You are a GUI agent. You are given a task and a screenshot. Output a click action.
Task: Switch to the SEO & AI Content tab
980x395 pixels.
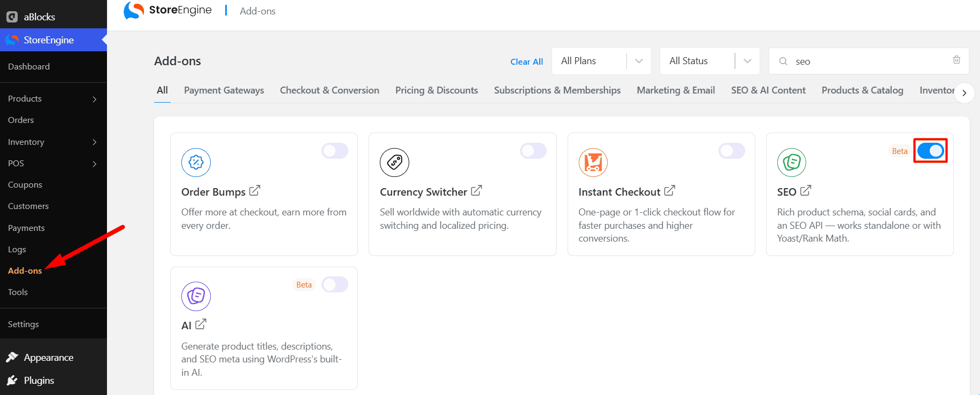point(768,90)
